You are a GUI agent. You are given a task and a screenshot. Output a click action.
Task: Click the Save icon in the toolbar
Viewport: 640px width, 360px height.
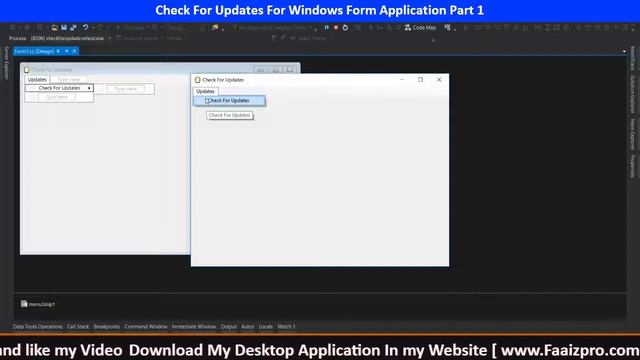[x=64, y=27]
